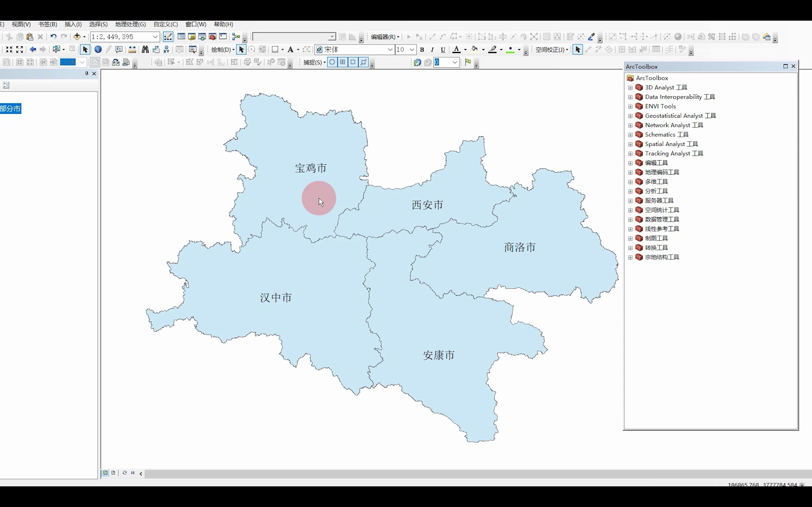Click the Add Data button
The image size is (812, 507).
tap(77, 37)
